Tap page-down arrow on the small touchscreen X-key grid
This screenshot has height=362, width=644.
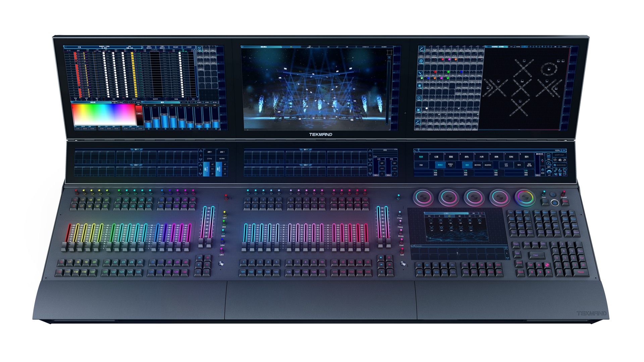click(507, 258)
